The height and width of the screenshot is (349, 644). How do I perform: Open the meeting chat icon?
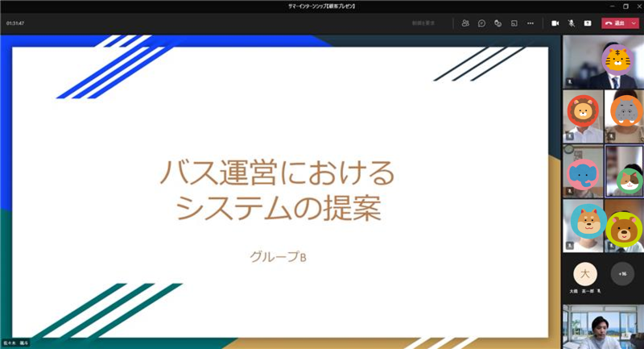[x=481, y=23]
